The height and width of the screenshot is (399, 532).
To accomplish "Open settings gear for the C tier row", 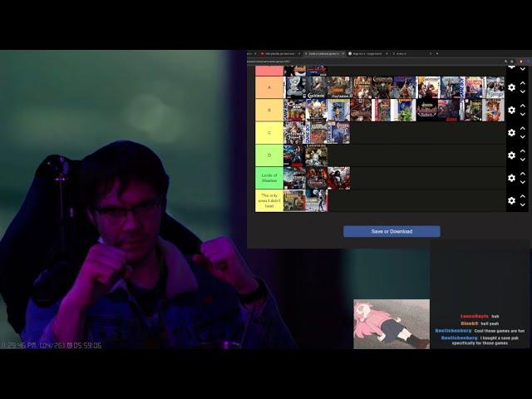I will point(512,133).
